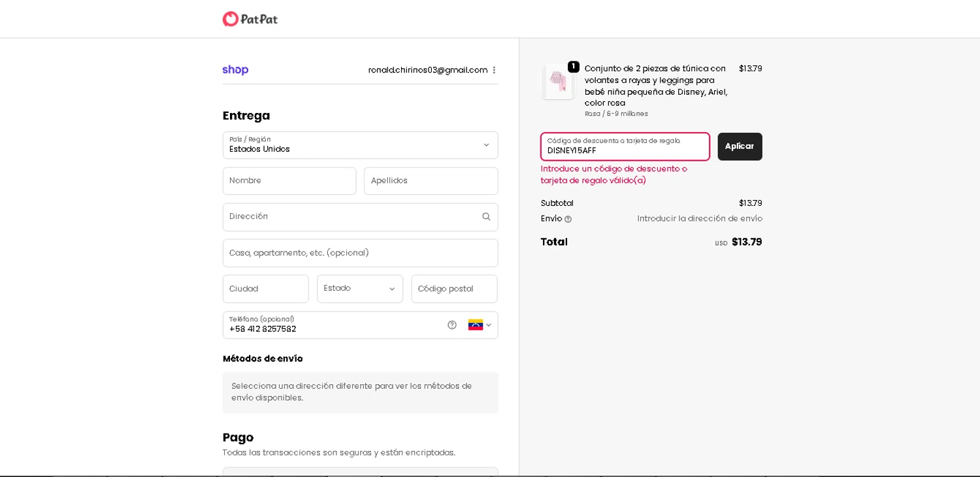Click the address search magnifier icon
Image resolution: width=980 pixels, height=477 pixels.
(x=486, y=217)
